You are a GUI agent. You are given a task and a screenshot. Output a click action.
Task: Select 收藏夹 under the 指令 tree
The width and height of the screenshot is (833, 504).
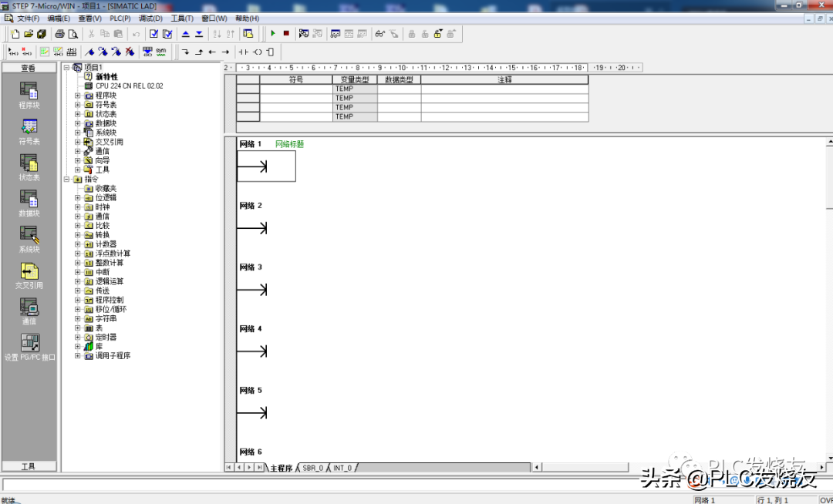coord(106,188)
